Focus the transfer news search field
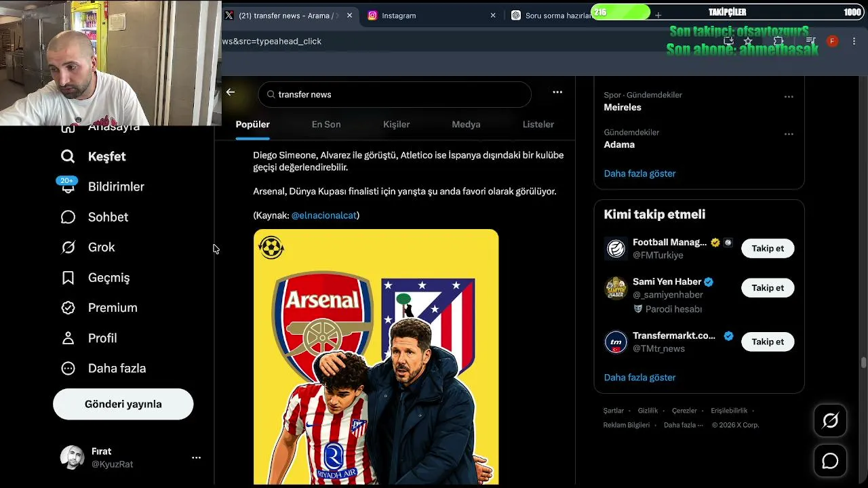Screen dimensions: 868x488 click(x=395, y=94)
